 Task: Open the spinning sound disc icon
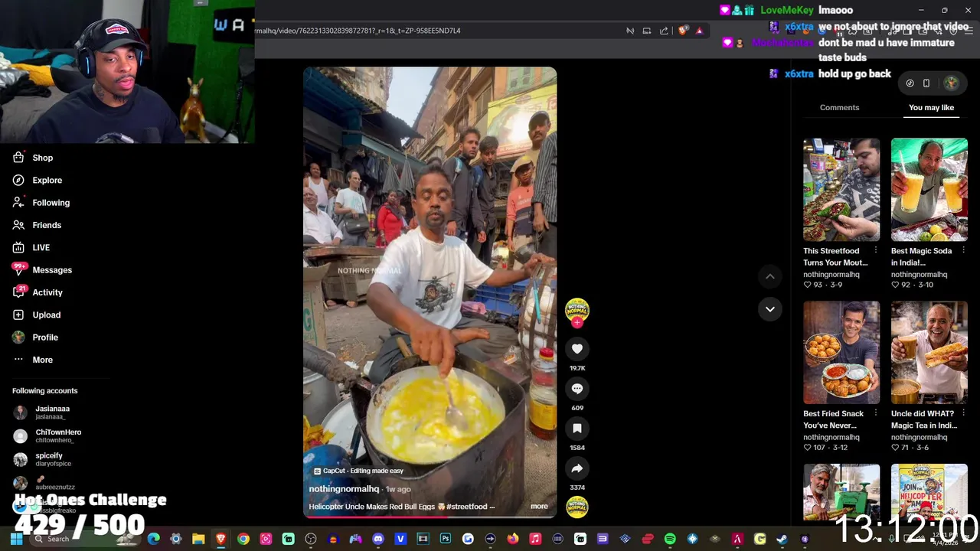(577, 507)
